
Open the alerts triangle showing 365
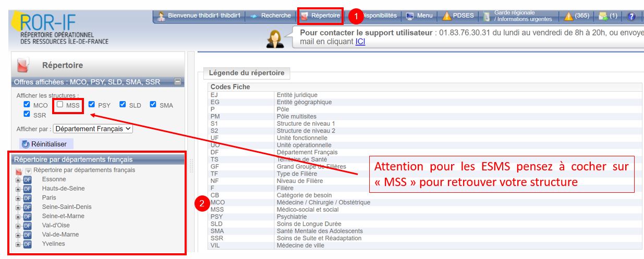[x=568, y=16]
